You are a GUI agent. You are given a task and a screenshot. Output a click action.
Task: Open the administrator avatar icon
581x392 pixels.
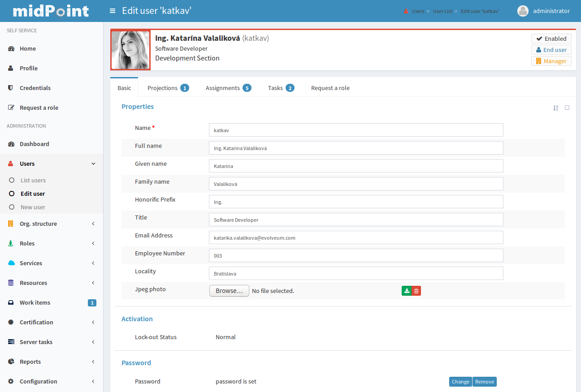click(523, 11)
